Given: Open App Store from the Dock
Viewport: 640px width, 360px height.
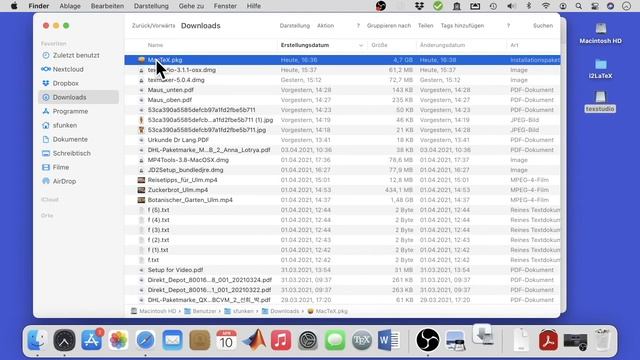Looking at the screenshot, I should (x=91, y=340).
